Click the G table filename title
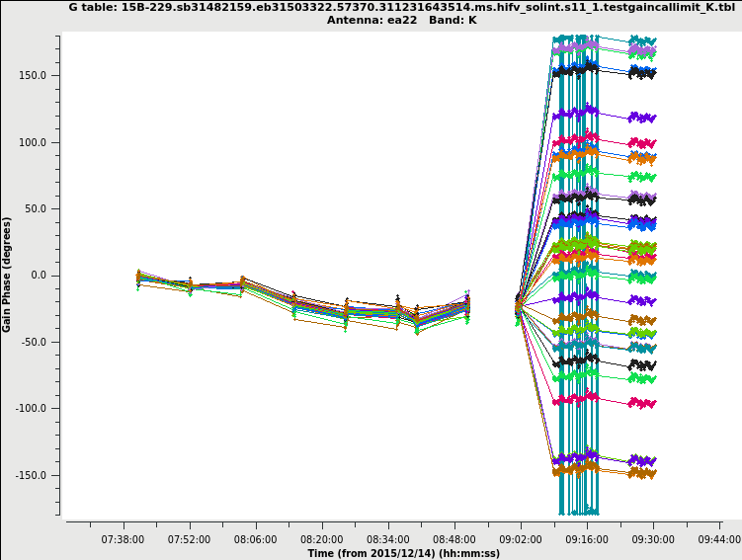The image size is (742, 560). (402, 8)
